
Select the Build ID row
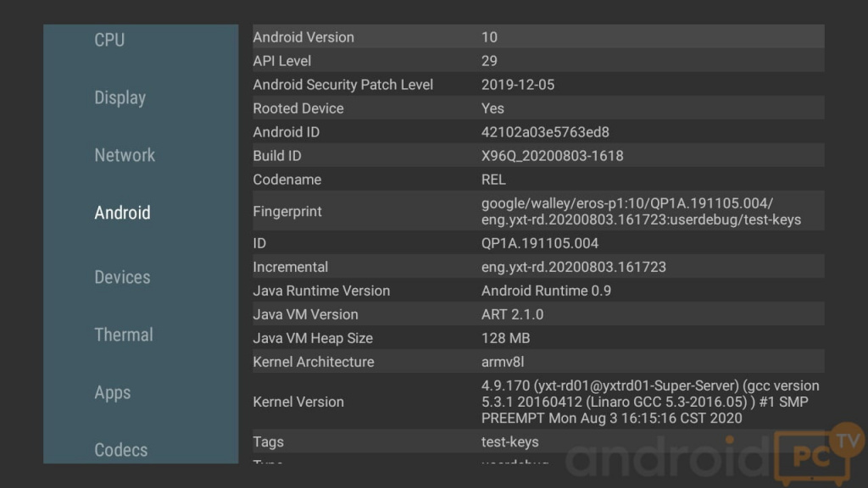(537, 156)
